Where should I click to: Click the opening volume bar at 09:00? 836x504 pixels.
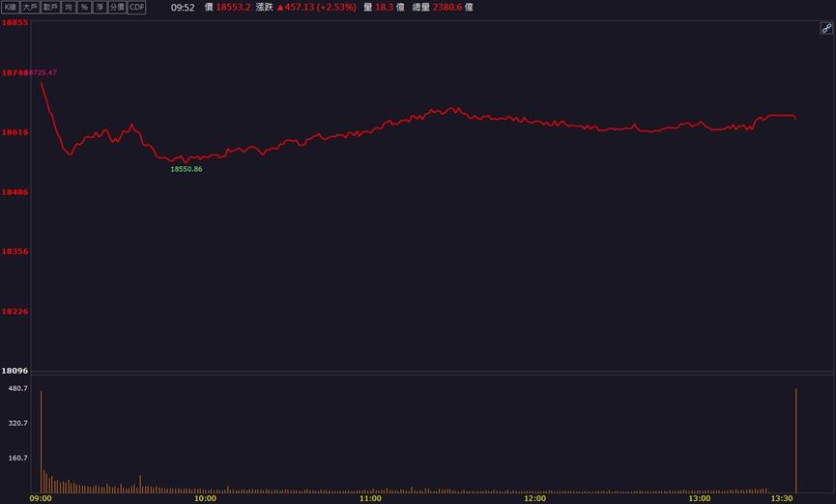click(x=41, y=441)
